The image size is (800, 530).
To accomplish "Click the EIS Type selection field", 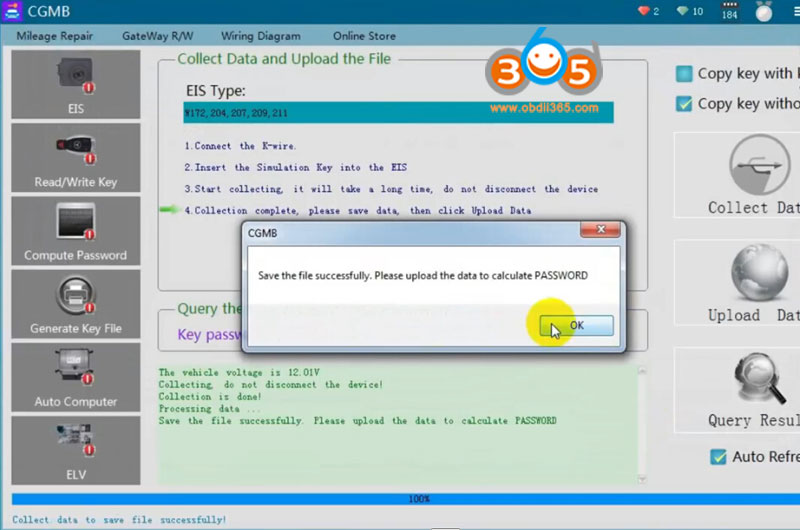I will pyautogui.click(x=397, y=113).
